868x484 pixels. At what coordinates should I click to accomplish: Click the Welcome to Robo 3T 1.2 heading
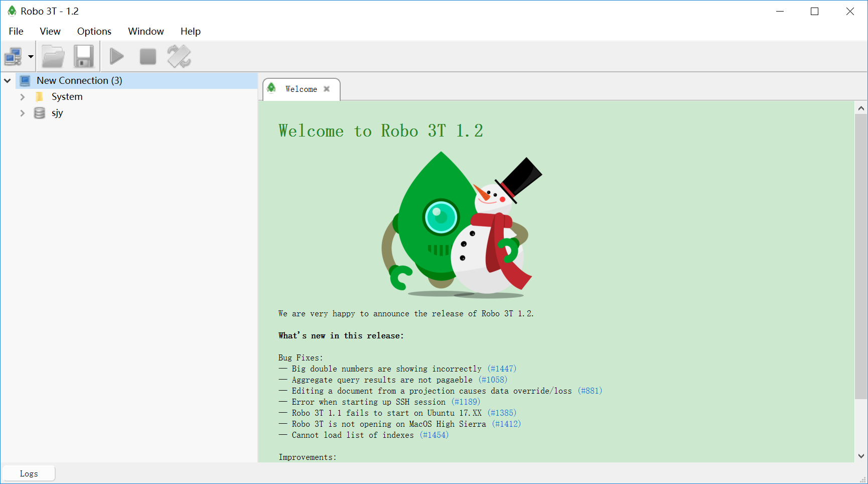381,131
